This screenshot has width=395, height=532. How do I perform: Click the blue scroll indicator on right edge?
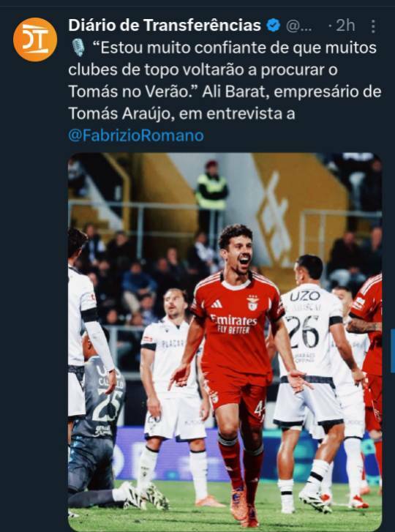pyautogui.click(x=393, y=351)
